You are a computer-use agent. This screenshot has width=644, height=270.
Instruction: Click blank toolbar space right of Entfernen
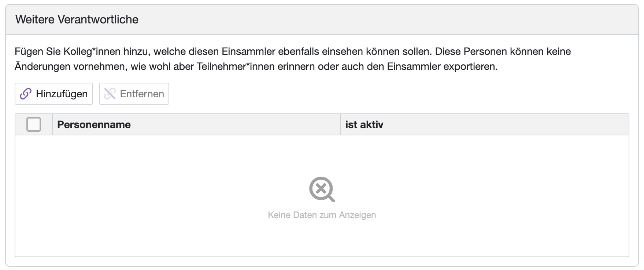click(x=366, y=94)
